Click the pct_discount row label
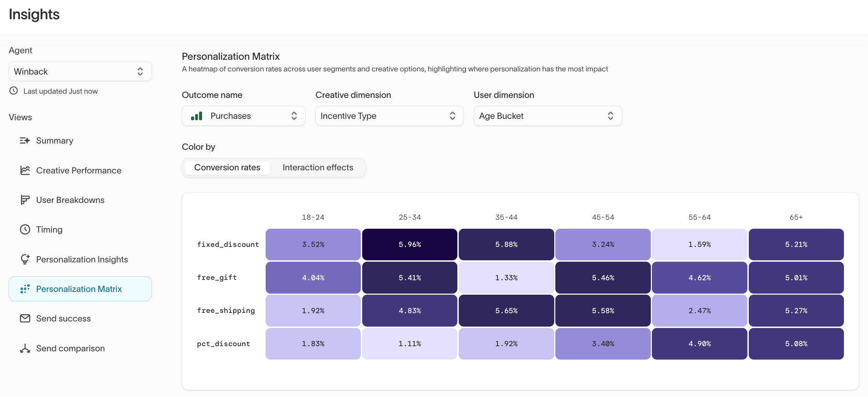This screenshot has height=397, width=868. point(223,344)
